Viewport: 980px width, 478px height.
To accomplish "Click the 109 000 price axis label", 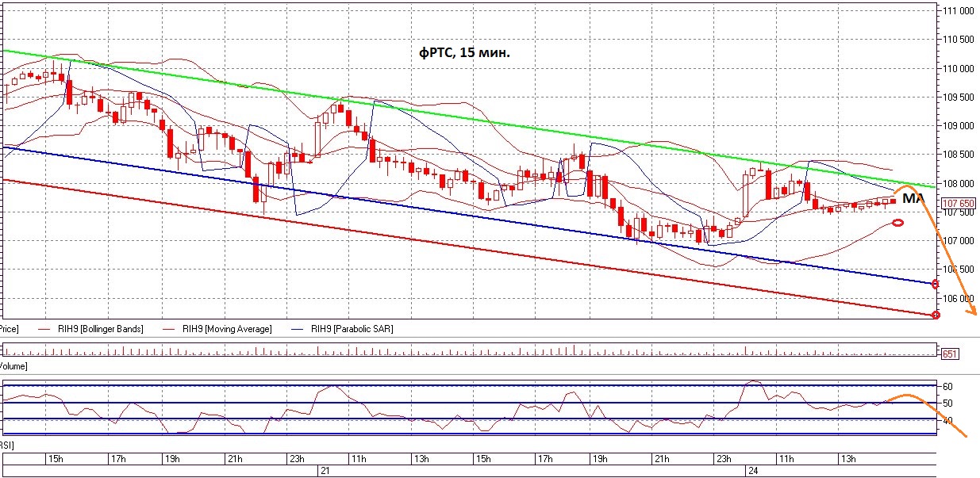I will click(x=958, y=126).
